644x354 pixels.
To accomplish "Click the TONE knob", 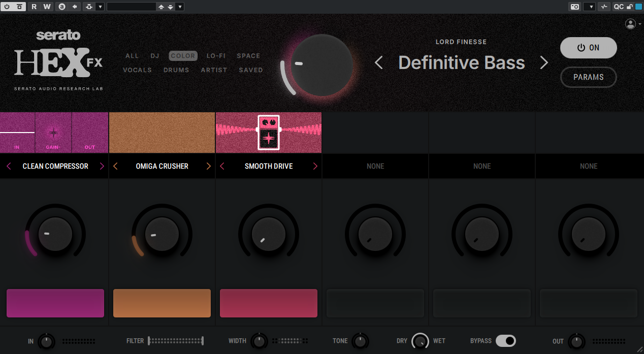I will [x=360, y=341].
